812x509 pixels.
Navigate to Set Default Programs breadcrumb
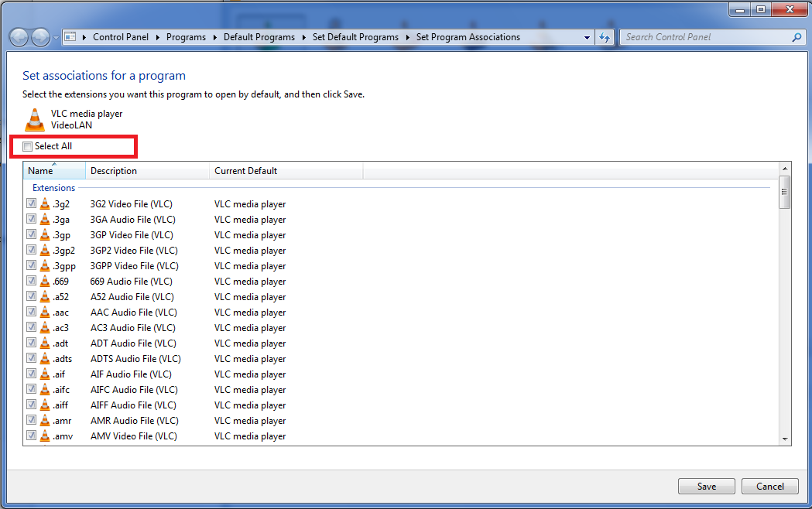coord(355,37)
